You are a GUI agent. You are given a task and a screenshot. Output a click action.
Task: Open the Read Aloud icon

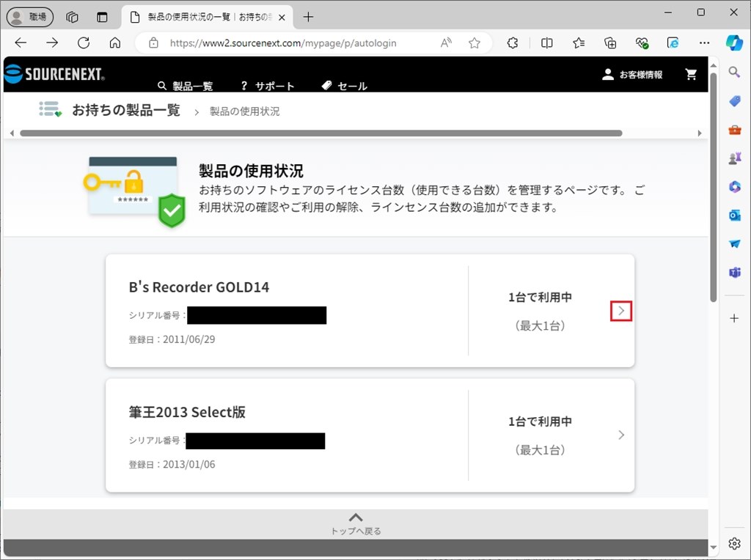[x=447, y=43]
